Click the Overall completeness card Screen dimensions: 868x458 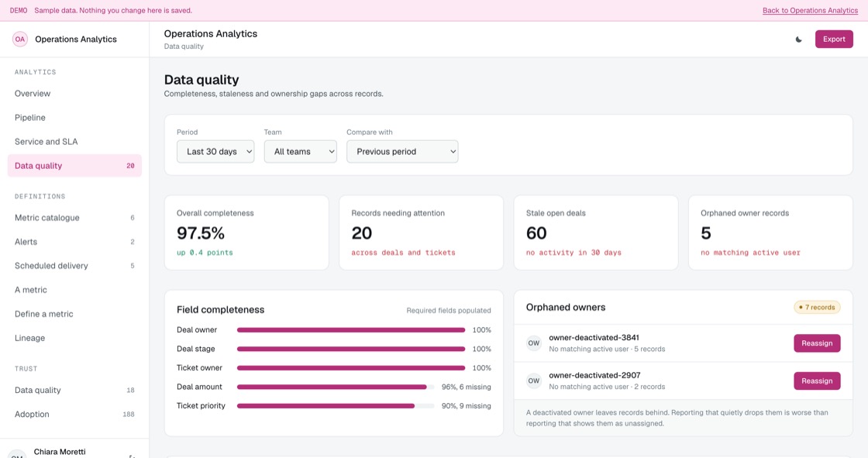coord(246,232)
